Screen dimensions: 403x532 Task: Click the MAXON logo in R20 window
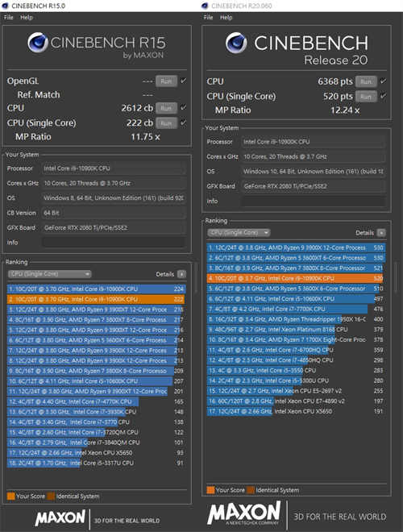(244, 514)
